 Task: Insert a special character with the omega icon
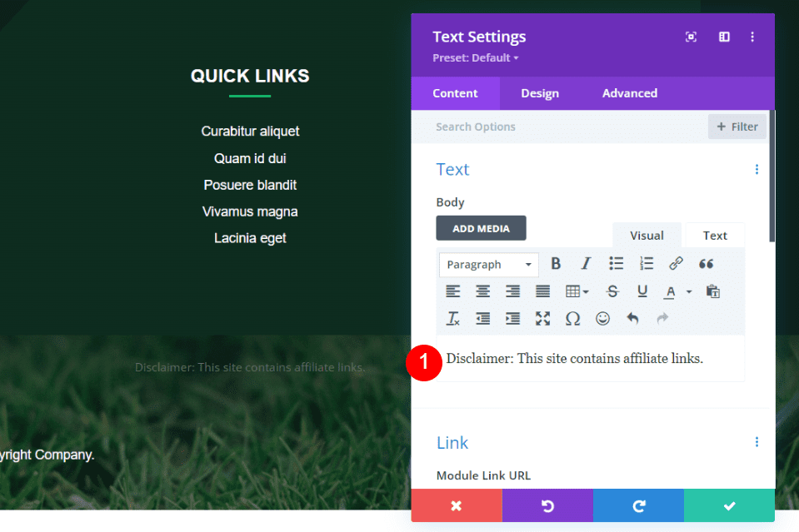pos(572,318)
